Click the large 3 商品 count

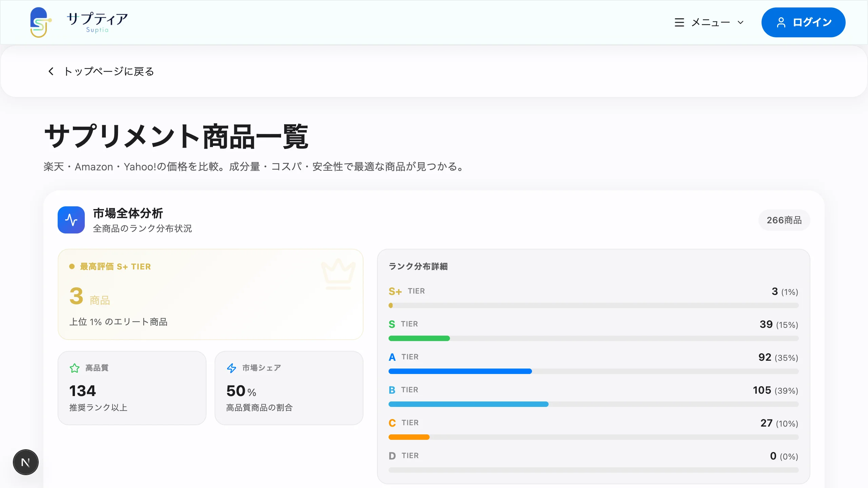click(x=90, y=296)
